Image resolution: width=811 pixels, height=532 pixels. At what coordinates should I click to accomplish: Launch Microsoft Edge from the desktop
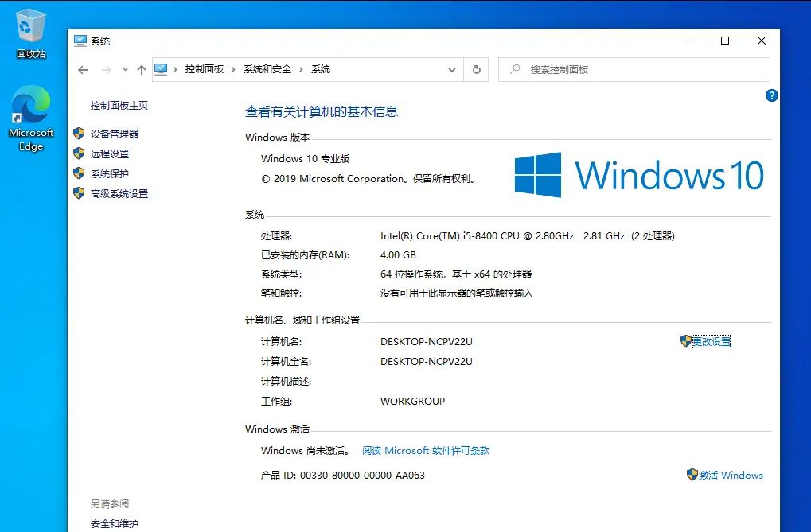coord(31,118)
